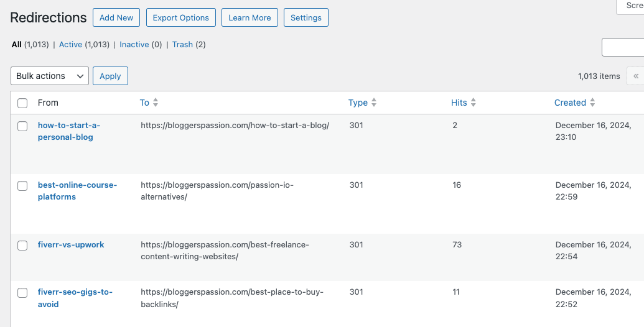Click the Add New button
Screen dimensions: 644x327
[x=116, y=17]
